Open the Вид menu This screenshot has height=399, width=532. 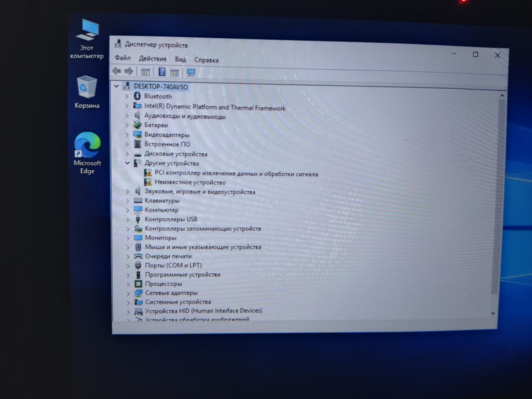(180, 59)
